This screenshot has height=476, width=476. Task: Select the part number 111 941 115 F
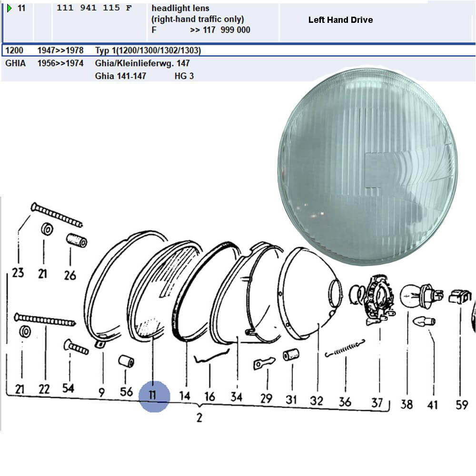[94, 8]
